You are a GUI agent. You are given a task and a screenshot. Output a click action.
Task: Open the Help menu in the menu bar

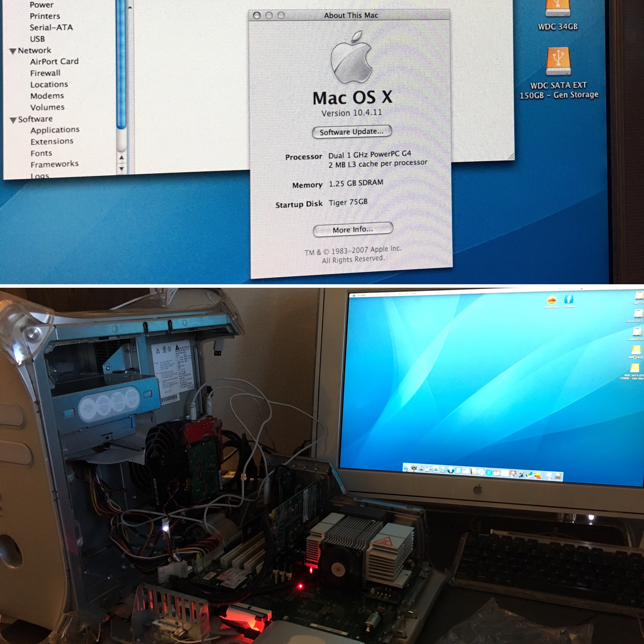(414, 293)
